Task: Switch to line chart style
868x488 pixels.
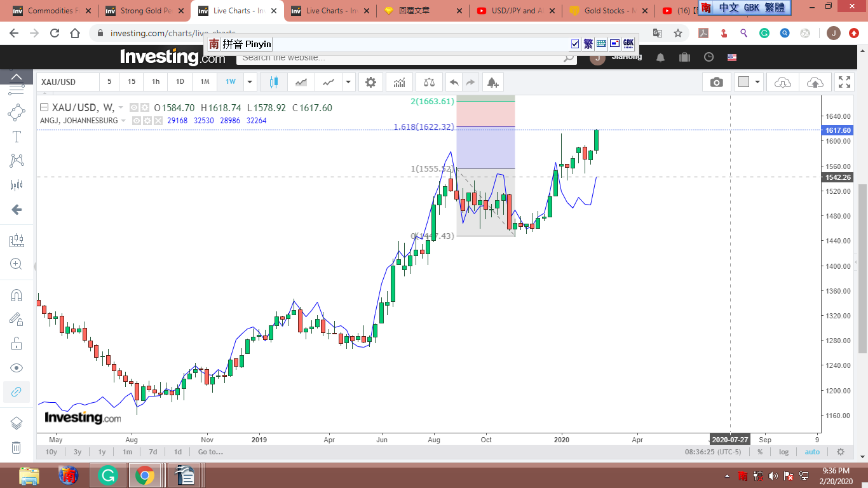Action: tap(329, 82)
